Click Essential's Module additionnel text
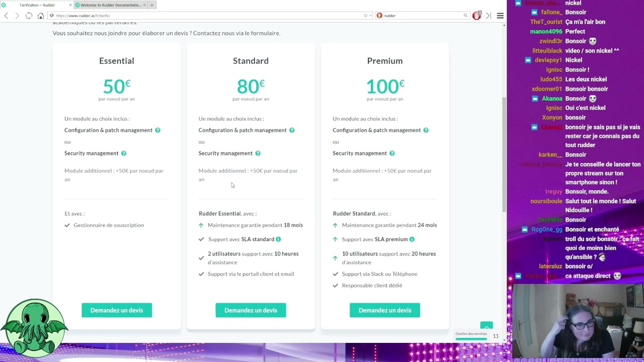 point(114,175)
